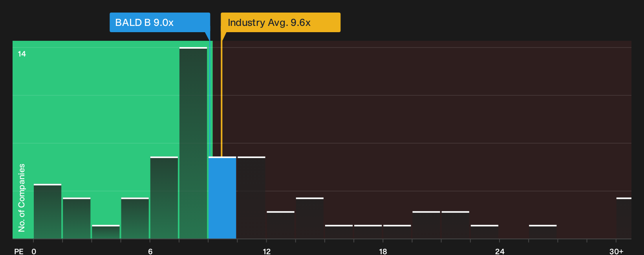Click the isolated bar between PE 24 and 30+
Image resolution: width=644 pixels, height=255 pixels.
pos(543,232)
